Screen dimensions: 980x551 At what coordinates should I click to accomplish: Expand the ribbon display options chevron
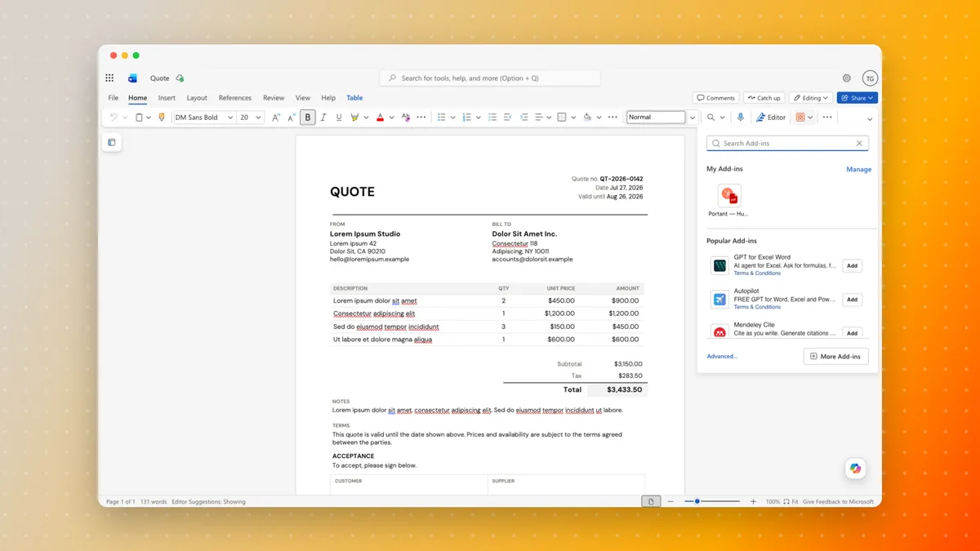[x=870, y=119]
